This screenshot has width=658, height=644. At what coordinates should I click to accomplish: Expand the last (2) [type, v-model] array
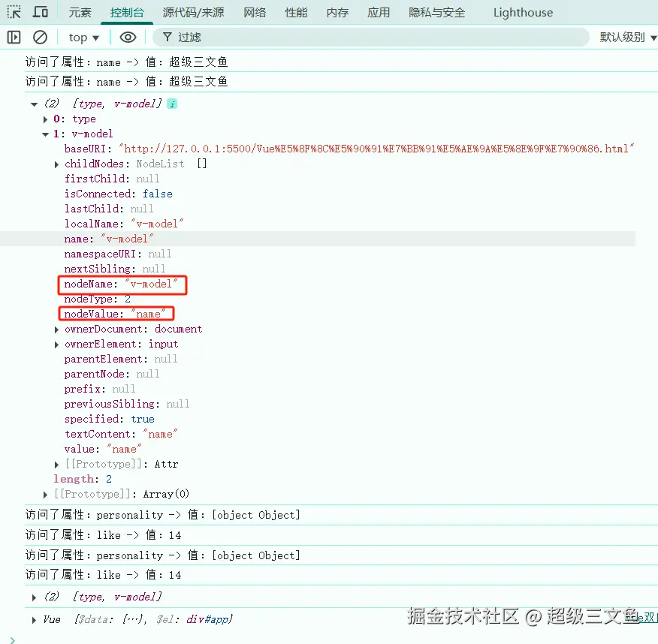coord(34,597)
